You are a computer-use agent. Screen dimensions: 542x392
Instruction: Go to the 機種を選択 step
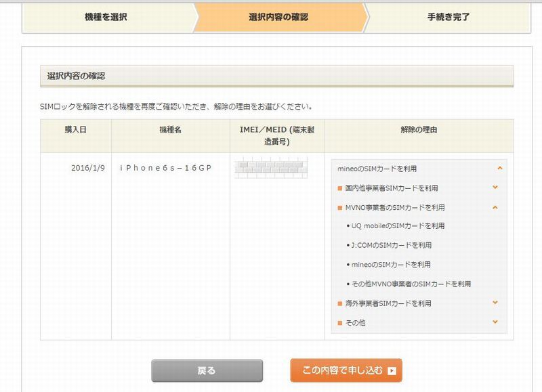pyautogui.click(x=106, y=17)
